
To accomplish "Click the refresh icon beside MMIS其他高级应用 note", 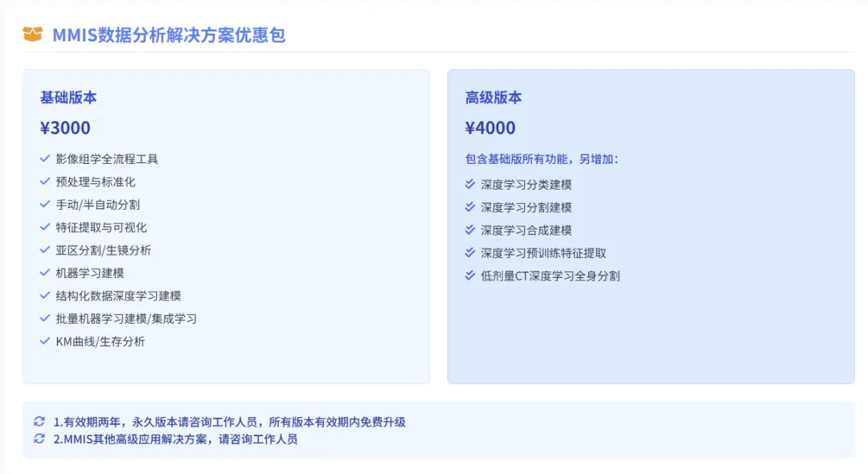I will [x=39, y=439].
